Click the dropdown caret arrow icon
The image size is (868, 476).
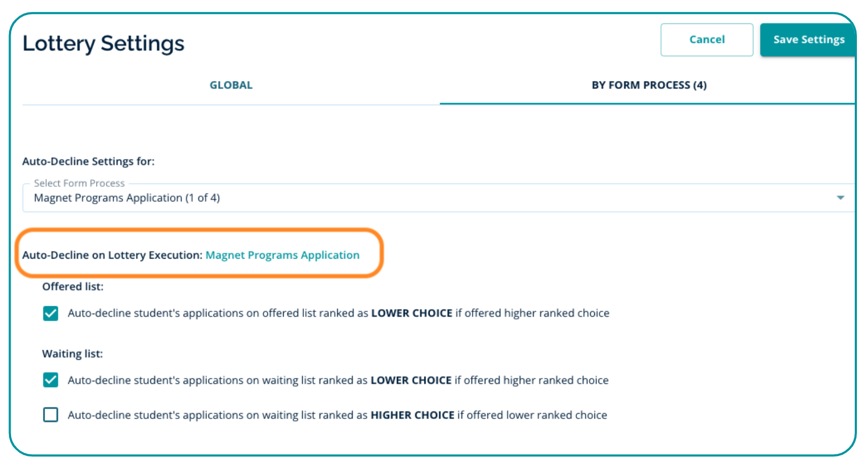(840, 198)
